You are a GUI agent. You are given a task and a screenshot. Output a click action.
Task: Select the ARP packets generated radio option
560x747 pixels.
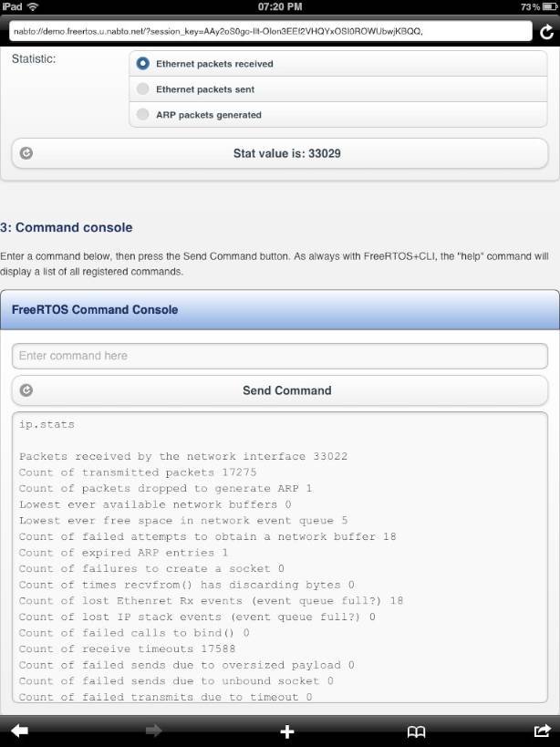click(338, 115)
